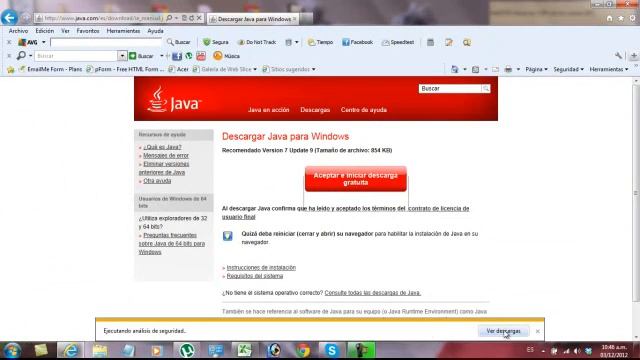Click the yellow magnifier icon after notepad
Viewport: 640px width, 360px height.
[x=467, y=42]
